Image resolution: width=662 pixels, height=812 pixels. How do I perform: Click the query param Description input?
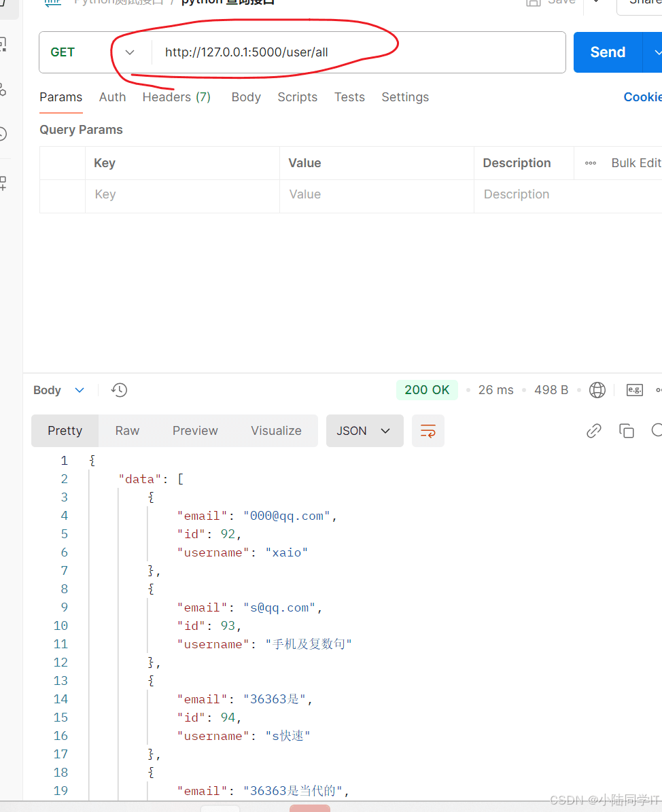pyautogui.click(x=568, y=195)
